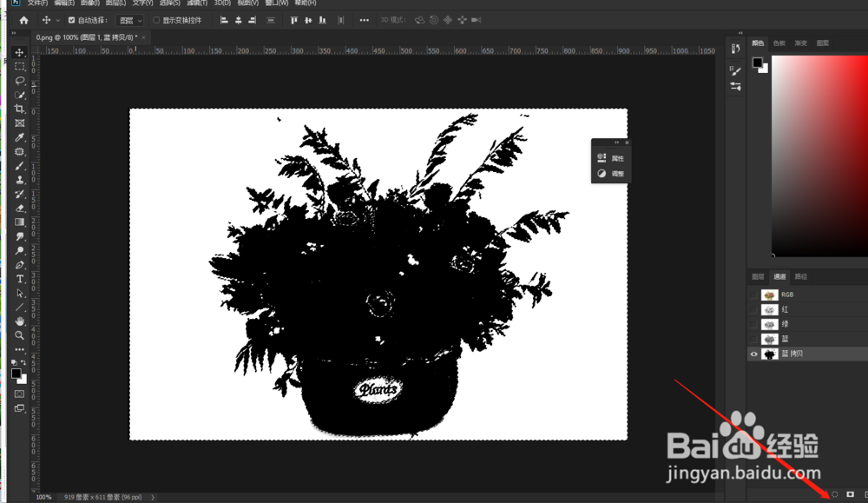Image resolution: width=868 pixels, height=503 pixels.
Task: Swap foreground and background colors
Action: pyautogui.click(x=23, y=362)
